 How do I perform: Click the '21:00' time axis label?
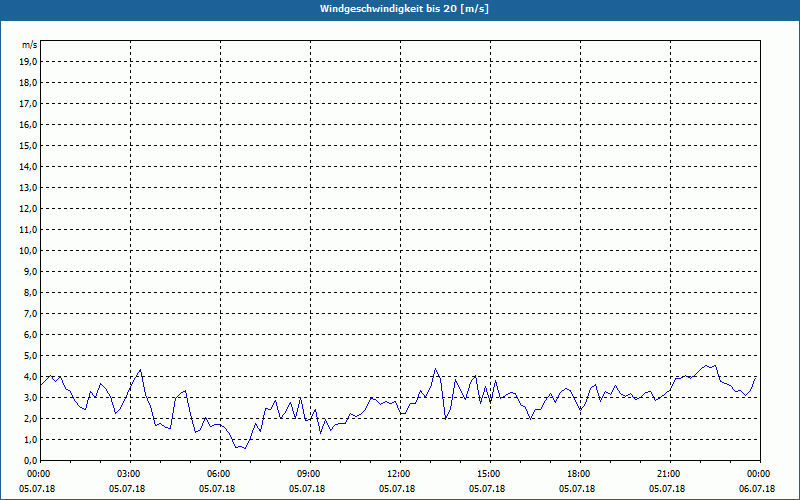click(x=670, y=473)
